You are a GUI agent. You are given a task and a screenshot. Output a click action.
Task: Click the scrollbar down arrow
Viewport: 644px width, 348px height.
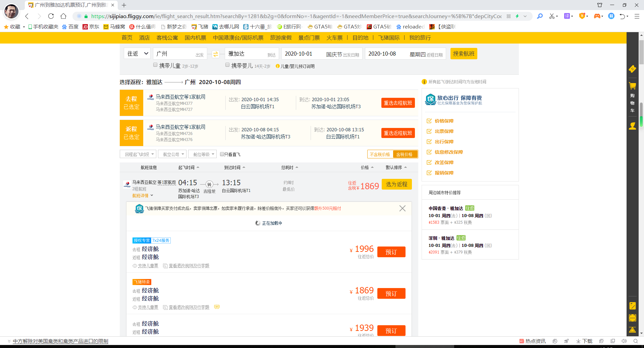point(641,334)
